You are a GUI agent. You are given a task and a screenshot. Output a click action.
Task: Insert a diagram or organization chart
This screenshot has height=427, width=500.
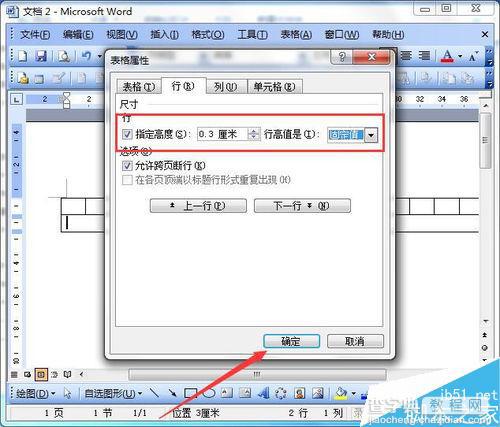[x=281, y=393]
